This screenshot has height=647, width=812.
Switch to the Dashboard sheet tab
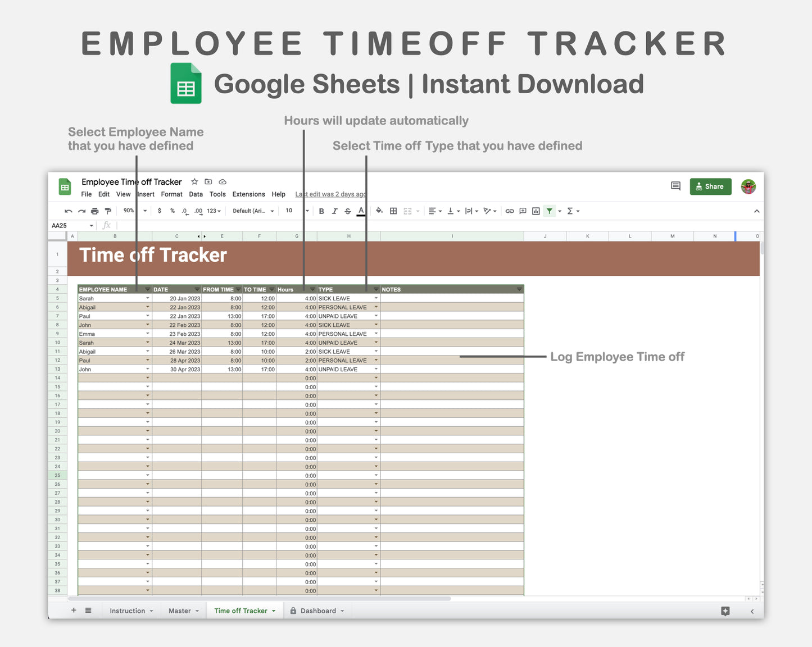(x=317, y=610)
